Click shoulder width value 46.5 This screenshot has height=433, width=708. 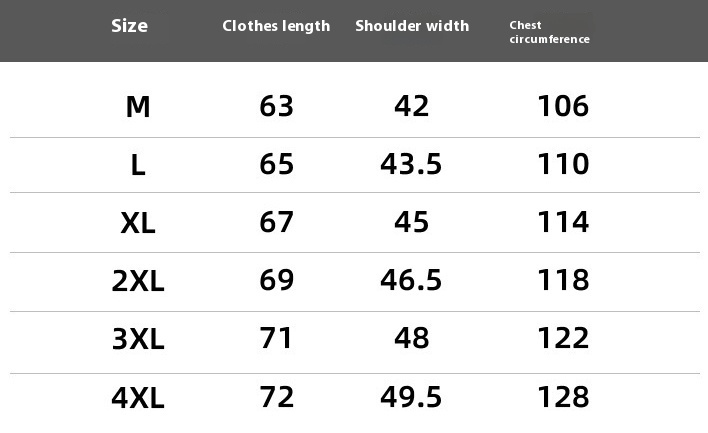click(x=411, y=280)
